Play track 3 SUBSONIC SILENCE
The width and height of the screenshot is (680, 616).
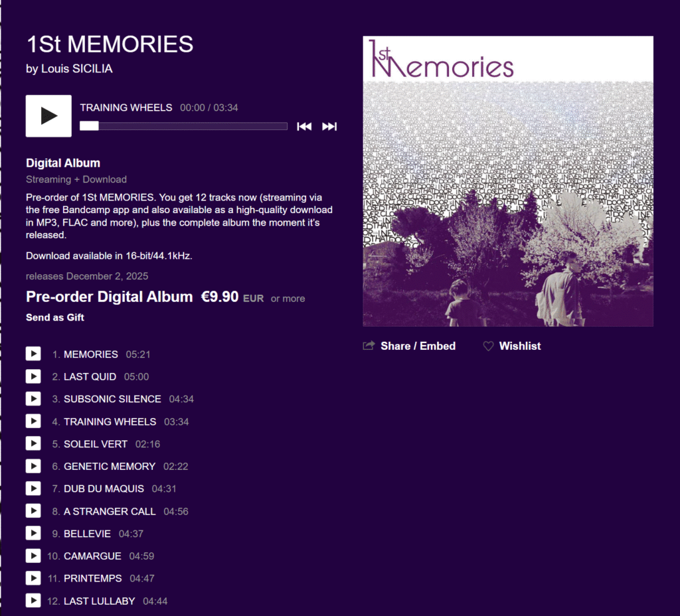coord(33,398)
